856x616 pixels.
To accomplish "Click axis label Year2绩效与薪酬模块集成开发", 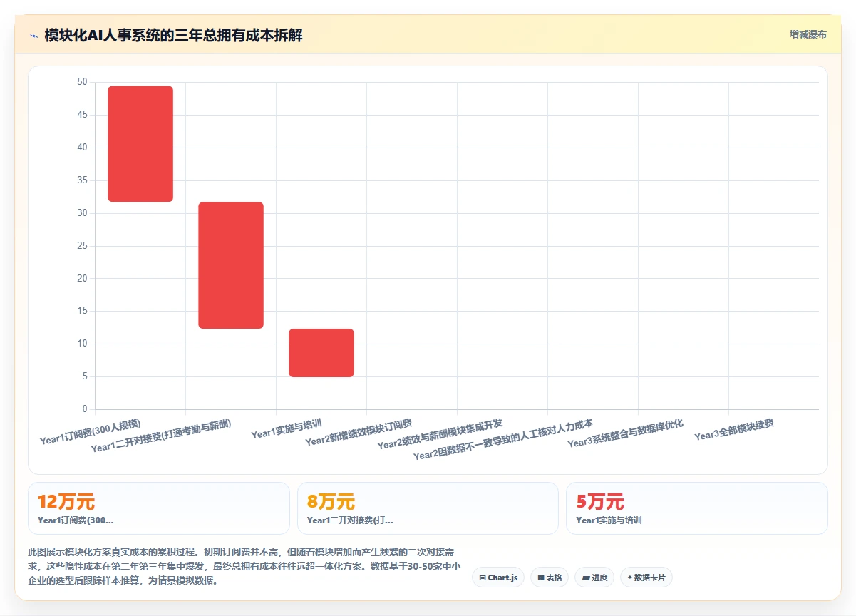I will click(440, 435).
